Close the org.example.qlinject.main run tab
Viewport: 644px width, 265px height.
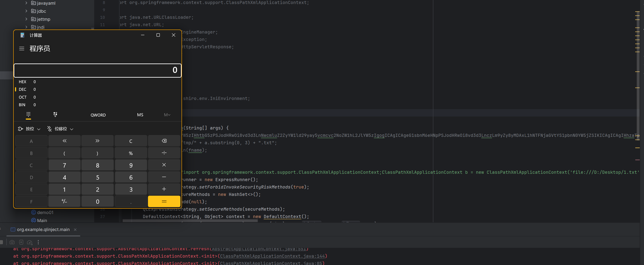(x=75, y=229)
